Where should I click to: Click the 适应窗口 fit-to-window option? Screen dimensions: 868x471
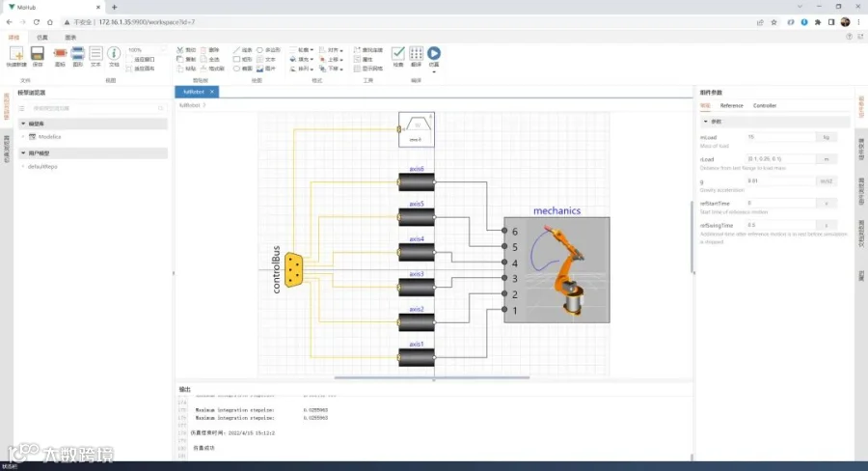pos(141,59)
